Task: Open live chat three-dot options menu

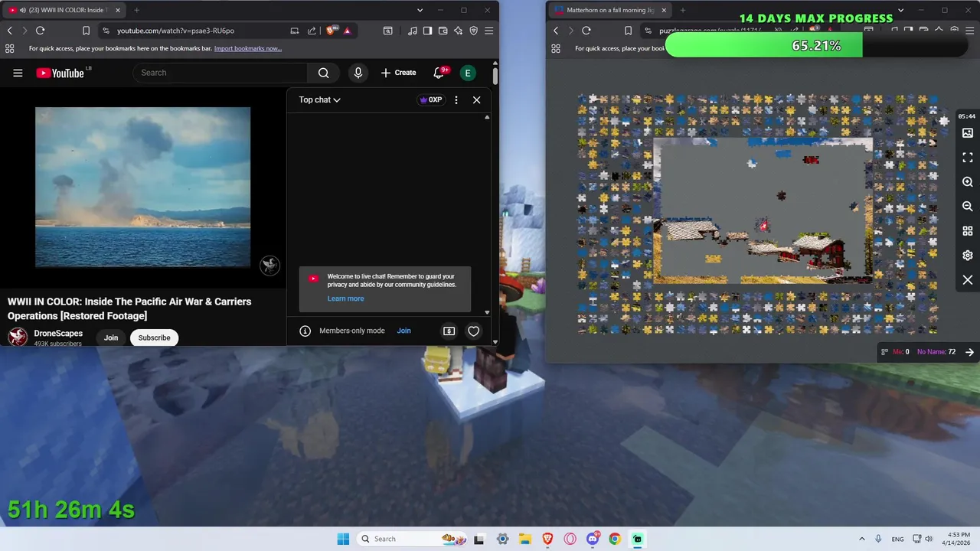Action: click(456, 99)
